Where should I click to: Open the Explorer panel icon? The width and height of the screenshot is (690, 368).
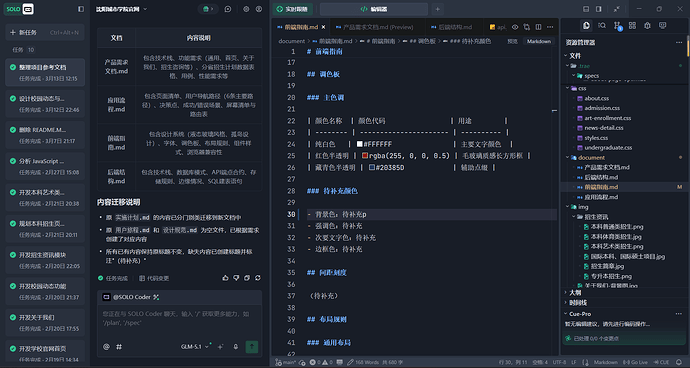pos(586,26)
